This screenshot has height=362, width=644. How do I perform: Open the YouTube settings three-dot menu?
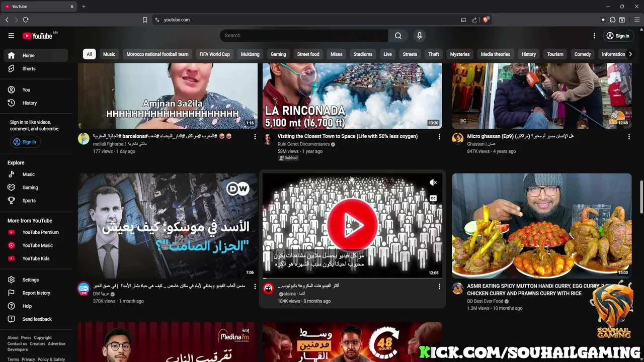(594, 36)
